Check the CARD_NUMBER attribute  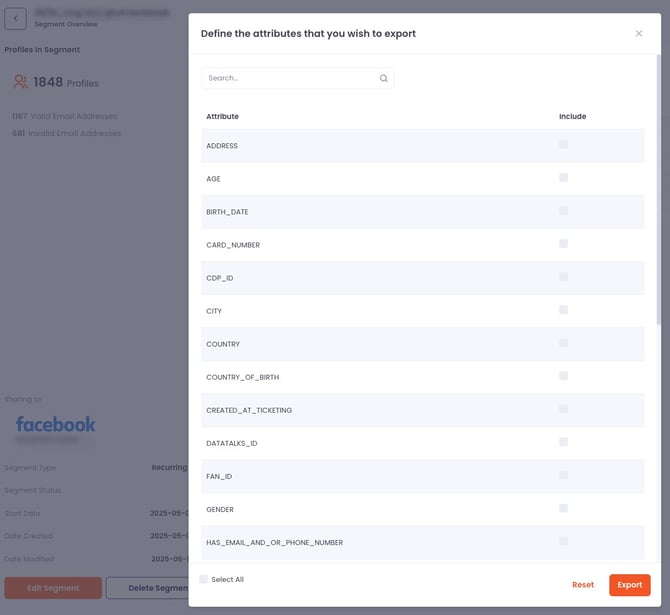click(564, 244)
